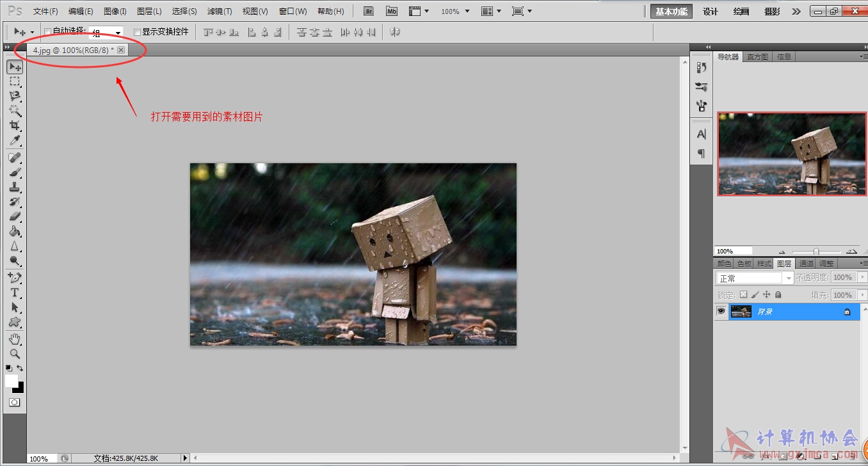This screenshot has width=868, height=466.
Task: Select the Zoom tool in the toolbox
Action: click(15, 353)
